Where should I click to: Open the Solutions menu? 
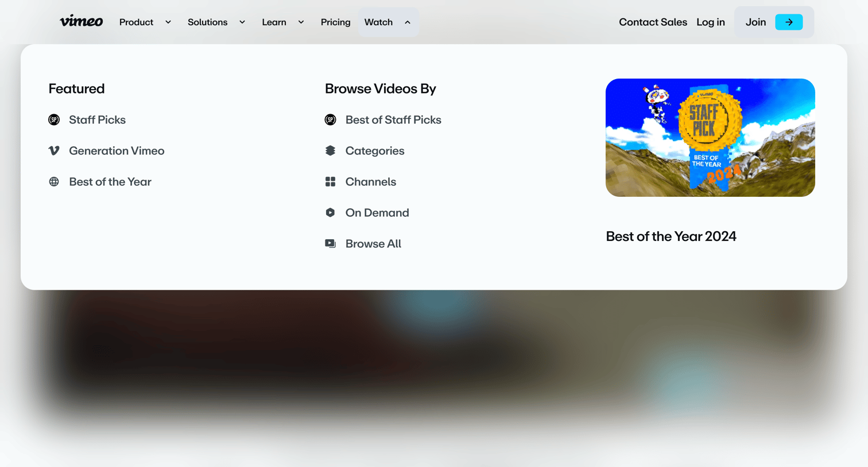coord(207,22)
